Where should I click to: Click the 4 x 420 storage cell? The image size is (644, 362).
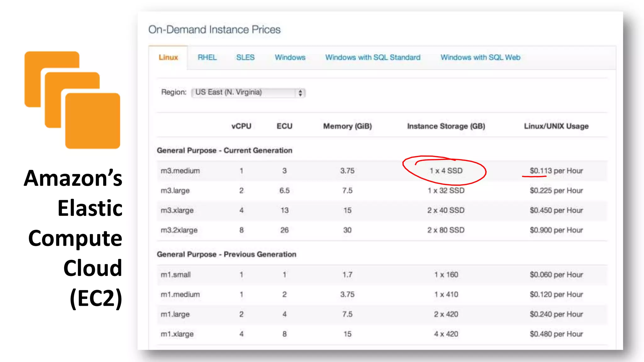pyautogui.click(x=446, y=334)
